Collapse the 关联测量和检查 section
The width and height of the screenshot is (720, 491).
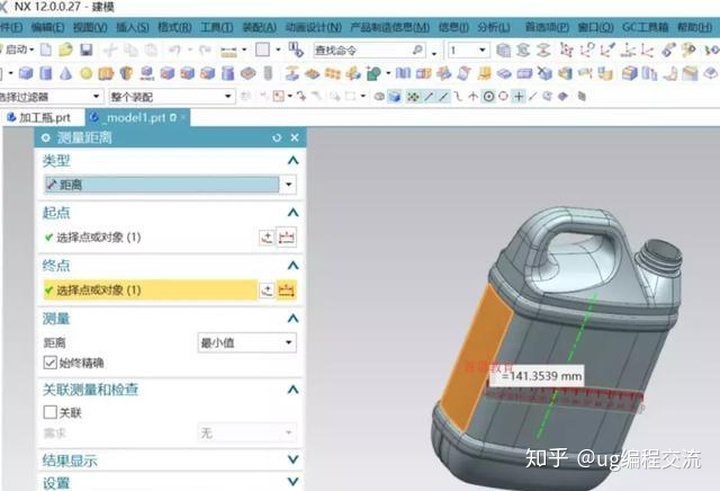(292, 389)
